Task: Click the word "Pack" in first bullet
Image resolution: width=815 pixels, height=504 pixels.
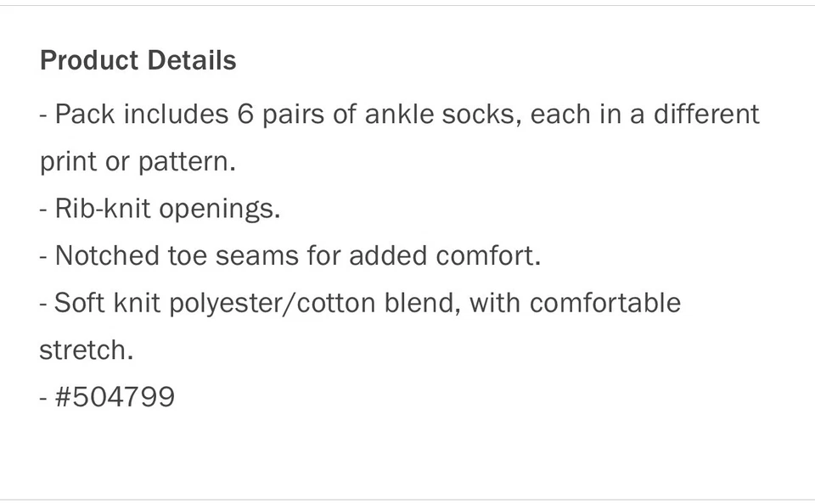Action: (x=85, y=115)
